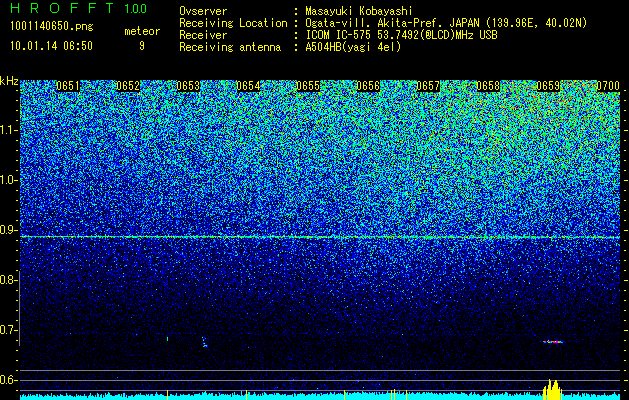Select the observer name Masayuki Kobayashi

pyautogui.click(x=359, y=11)
